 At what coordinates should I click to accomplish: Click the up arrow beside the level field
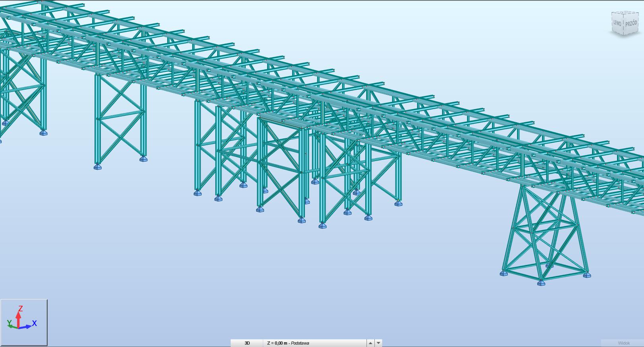coord(370,343)
